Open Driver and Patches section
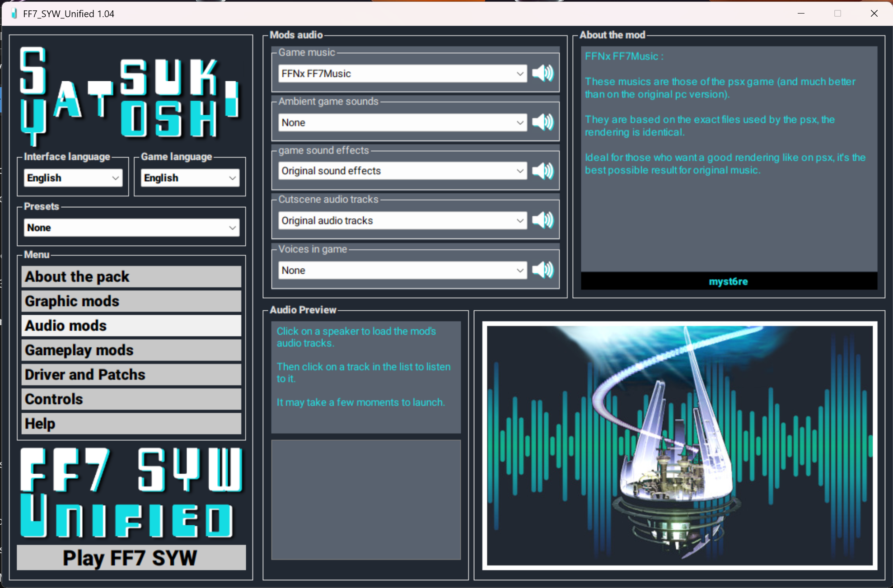Image resolution: width=893 pixels, height=588 pixels. point(131,374)
